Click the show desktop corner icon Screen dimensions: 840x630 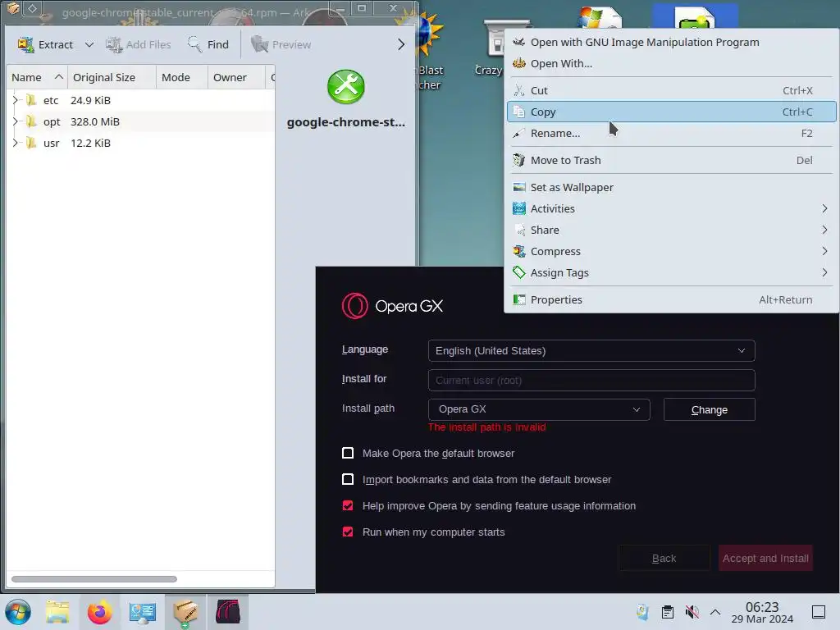(x=819, y=612)
